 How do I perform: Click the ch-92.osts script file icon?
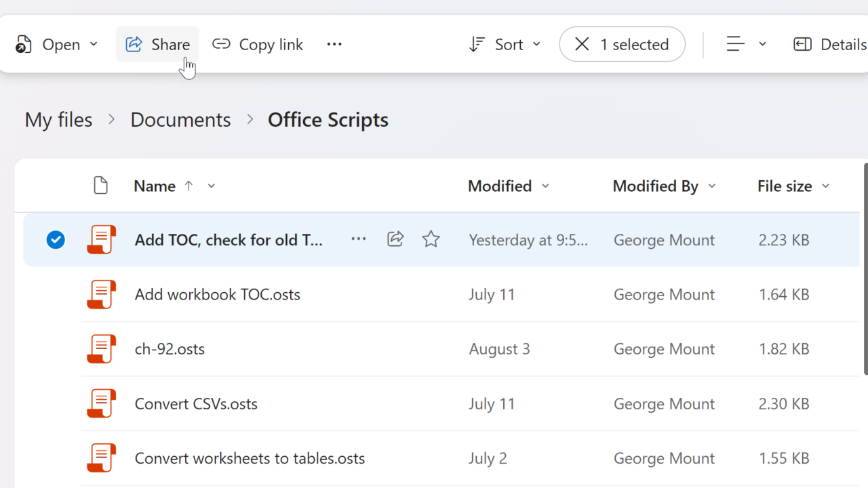(101, 349)
